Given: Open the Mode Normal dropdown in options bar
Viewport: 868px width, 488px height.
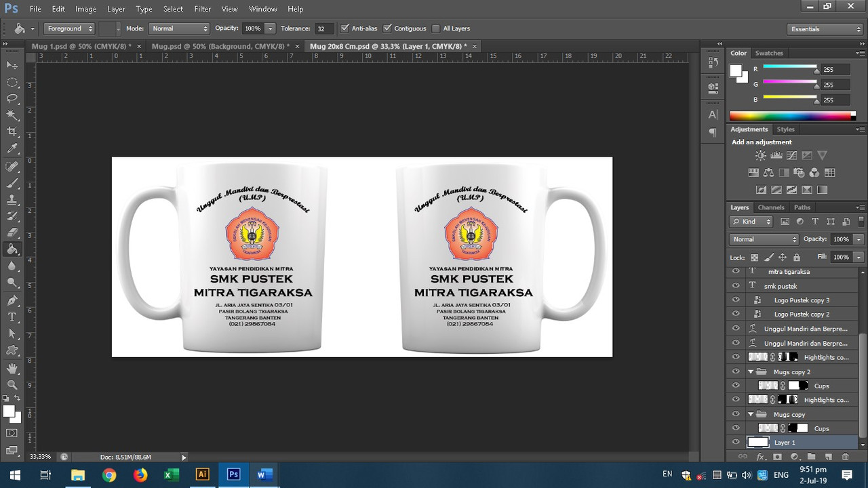Looking at the screenshot, I should [178, 28].
